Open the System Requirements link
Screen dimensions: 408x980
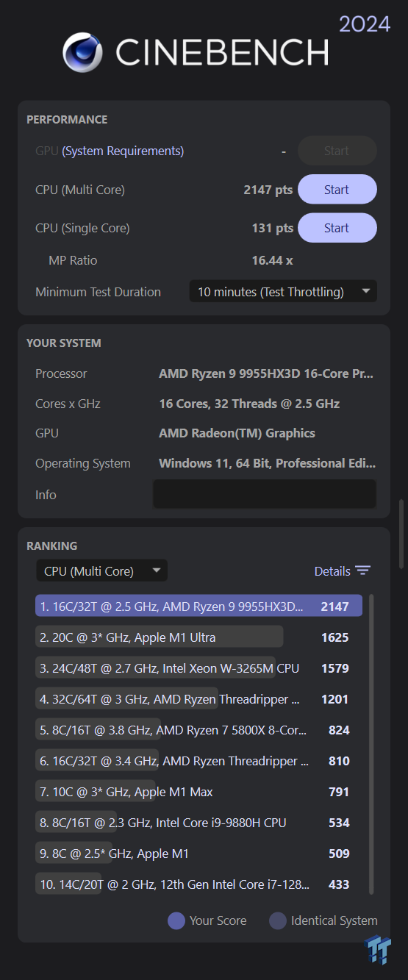123,151
